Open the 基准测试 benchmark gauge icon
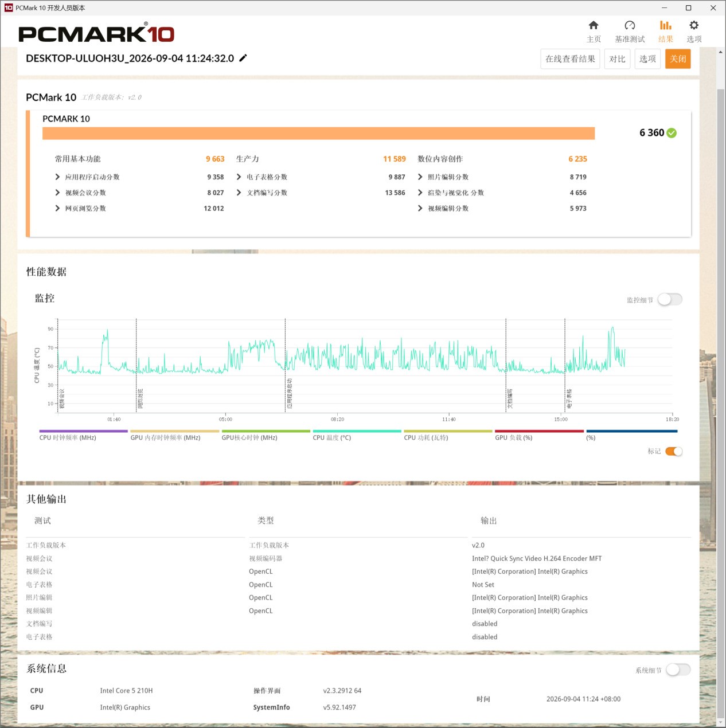This screenshot has width=726, height=728. coord(630,25)
